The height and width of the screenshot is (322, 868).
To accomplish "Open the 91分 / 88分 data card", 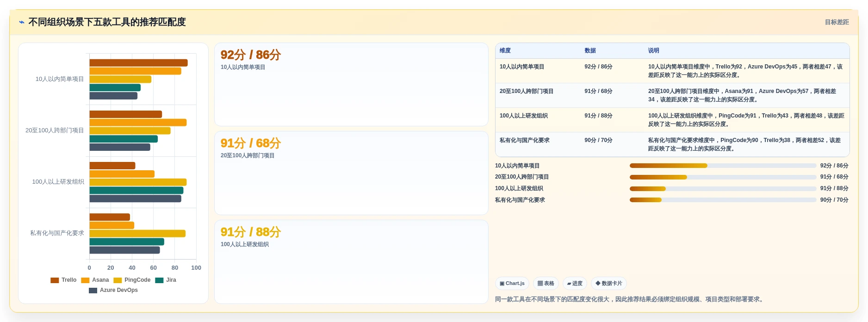I will coord(351,262).
